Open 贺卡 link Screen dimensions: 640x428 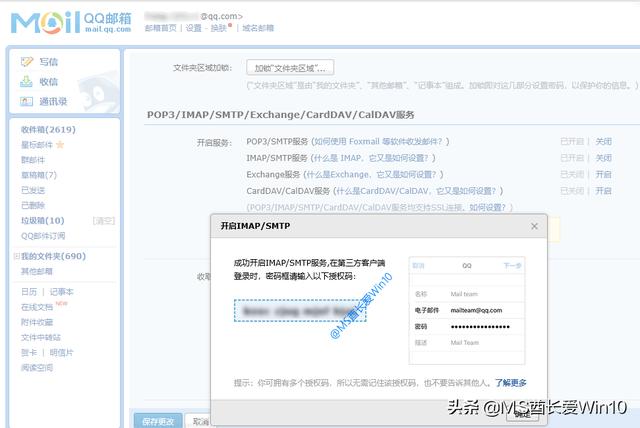coord(29,353)
